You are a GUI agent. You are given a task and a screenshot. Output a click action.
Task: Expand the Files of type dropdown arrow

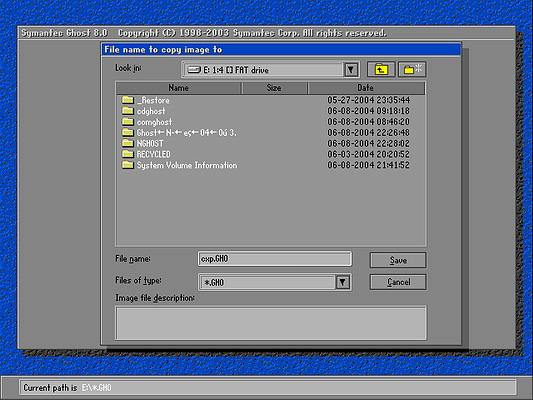pyautogui.click(x=343, y=282)
